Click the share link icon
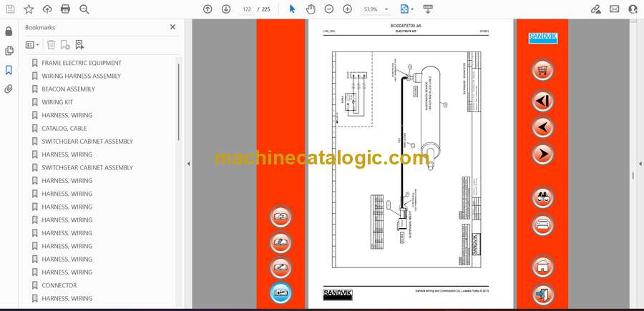Screen dimensions: 644x311 (595, 9)
